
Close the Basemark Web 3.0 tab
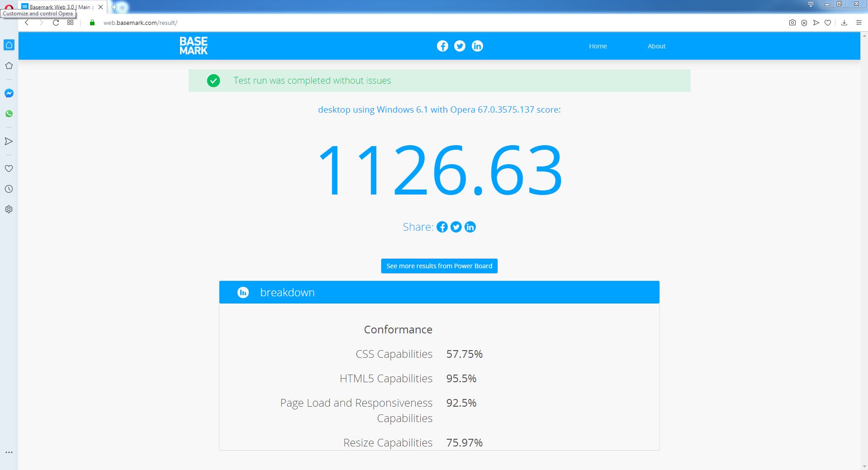(x=100, y=7)
